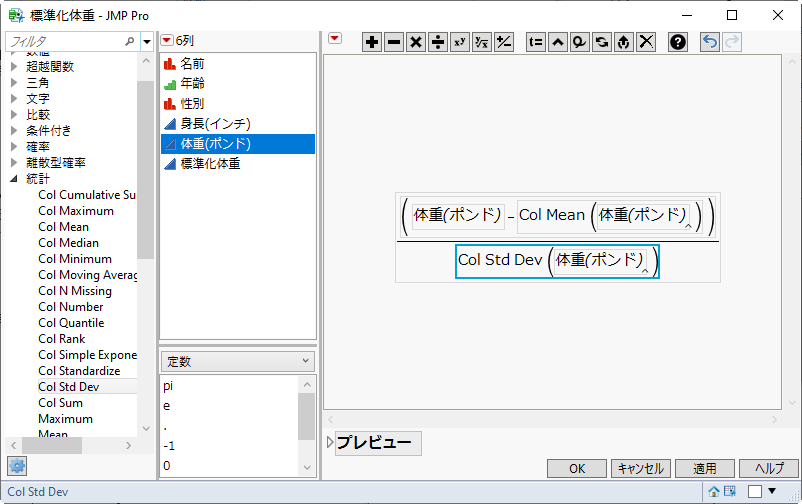This screenshot has width=802, height=504.
Task: Insert the power x^y operator
Action: pos(460,42)
